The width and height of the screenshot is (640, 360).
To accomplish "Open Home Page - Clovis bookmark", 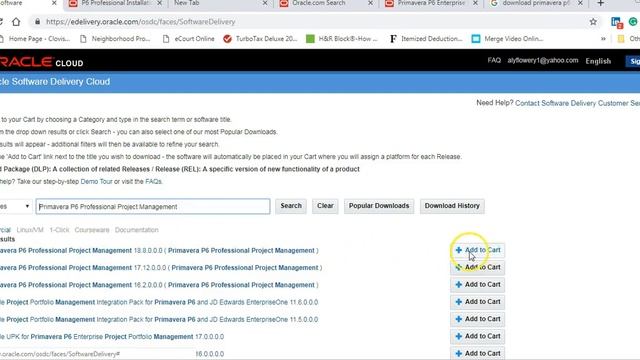I will pyautogui.click(x=35, y=39).
